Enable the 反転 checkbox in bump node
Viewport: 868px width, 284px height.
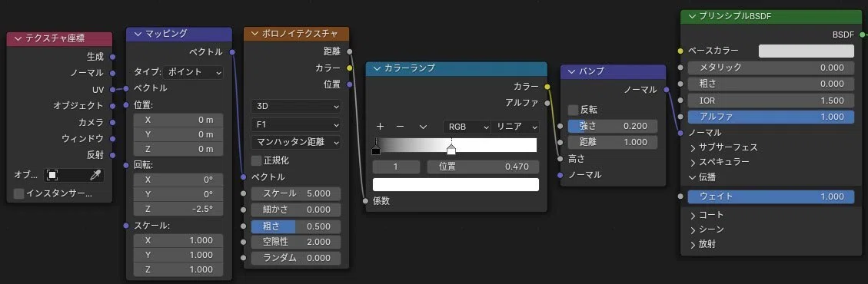[x=573, y=110]
